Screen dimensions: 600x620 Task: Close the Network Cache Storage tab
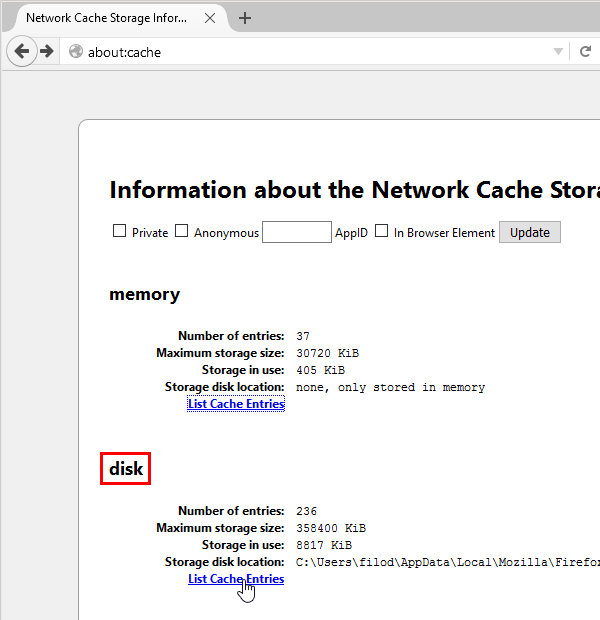pyautogui.click(x=210, y=18)
